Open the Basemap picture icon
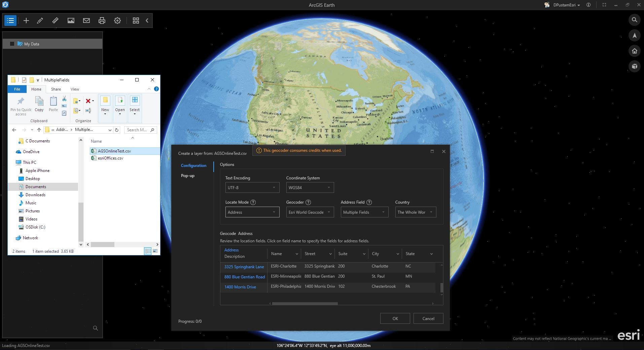Screen dimensions: 644x350 [x=71, y=21]
